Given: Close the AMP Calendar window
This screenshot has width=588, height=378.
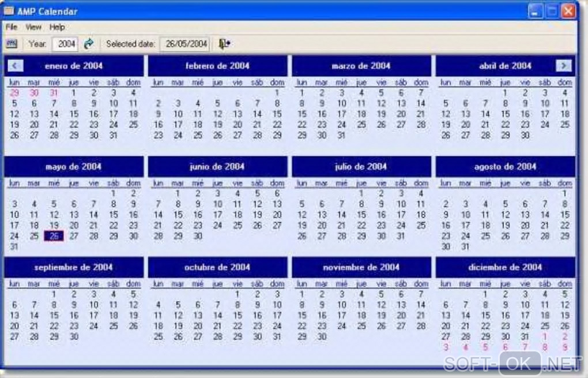Looking at the screenshot, I should (x=568, y=11).
